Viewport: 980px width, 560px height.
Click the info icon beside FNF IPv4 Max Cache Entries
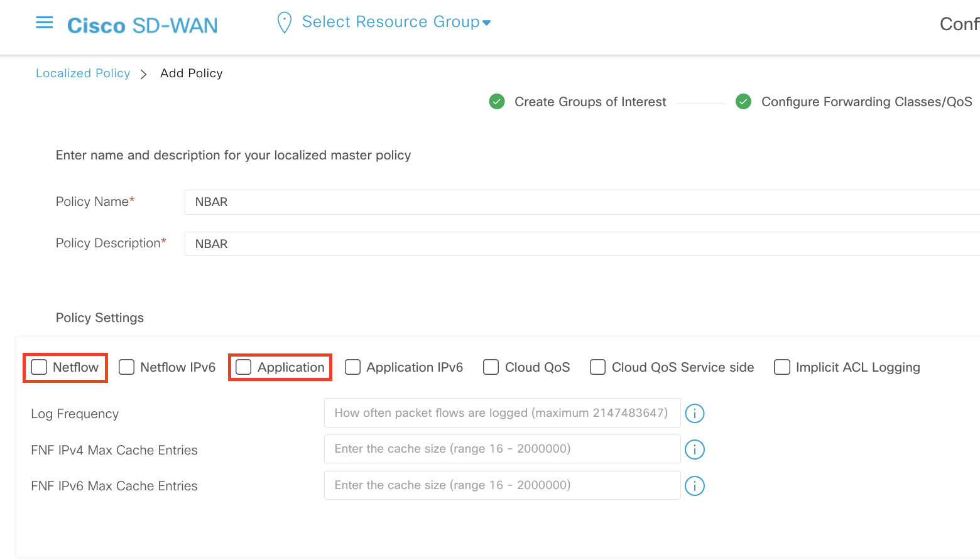(694, 449)
